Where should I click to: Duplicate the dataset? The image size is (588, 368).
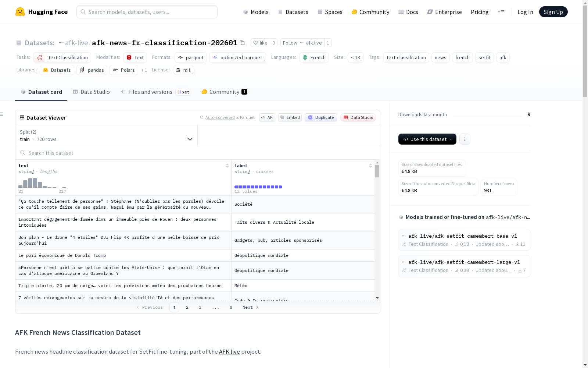[321, 117]
